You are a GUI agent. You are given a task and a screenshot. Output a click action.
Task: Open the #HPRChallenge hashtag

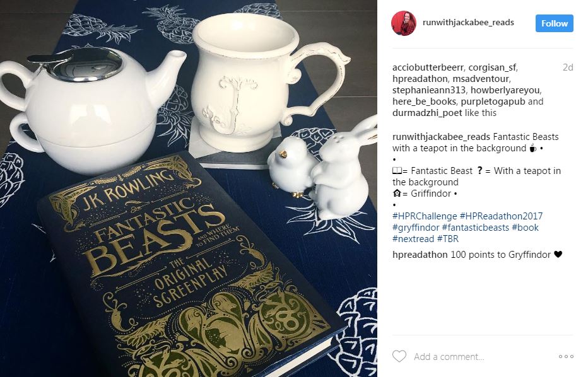pyautogui.click(x=425, y=216)
